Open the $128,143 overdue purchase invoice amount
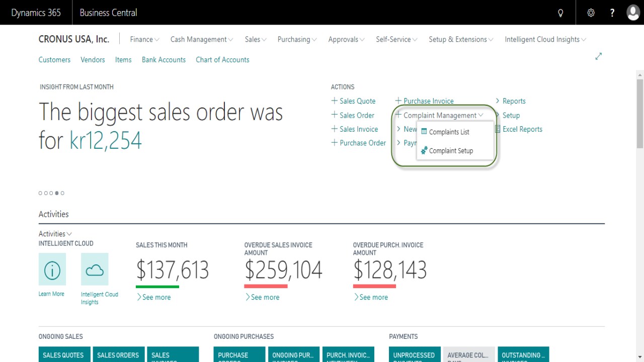644x362 pixels. [390, 270]
